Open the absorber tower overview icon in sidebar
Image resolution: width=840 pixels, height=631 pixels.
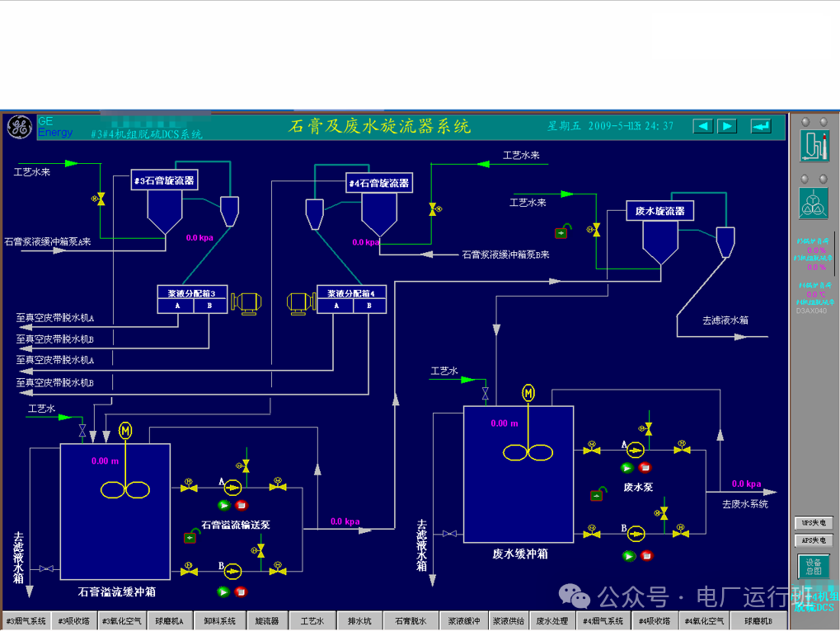pyautogui.click(x=814, y=146)
